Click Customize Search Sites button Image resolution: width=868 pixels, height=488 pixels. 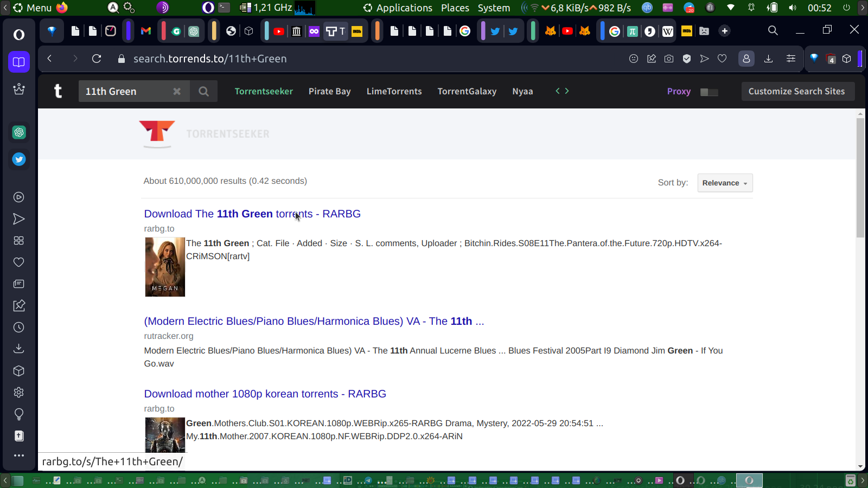(x=797, y=92)
